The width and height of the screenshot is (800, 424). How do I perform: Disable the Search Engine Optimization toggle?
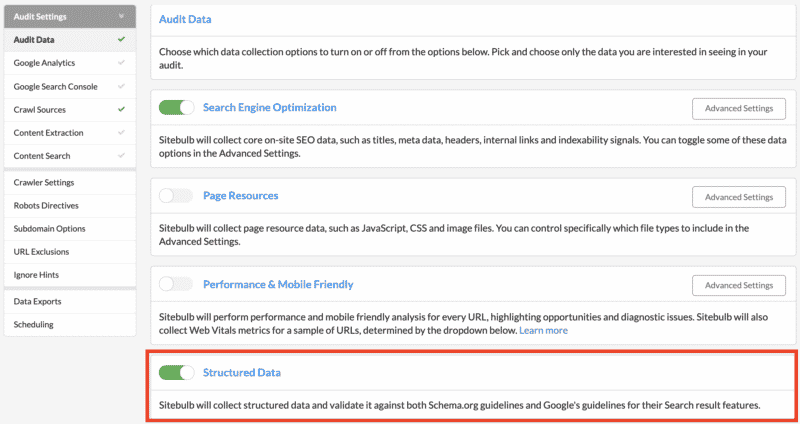[176, 108]
